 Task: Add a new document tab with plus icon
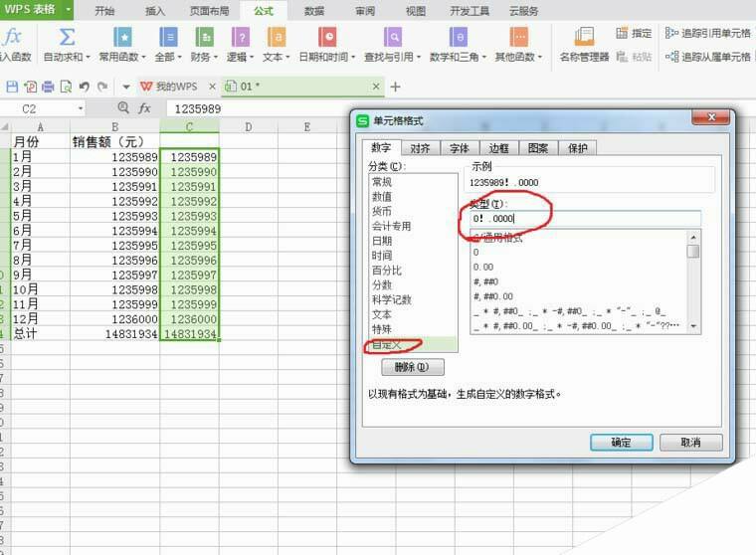pos(395,87)
